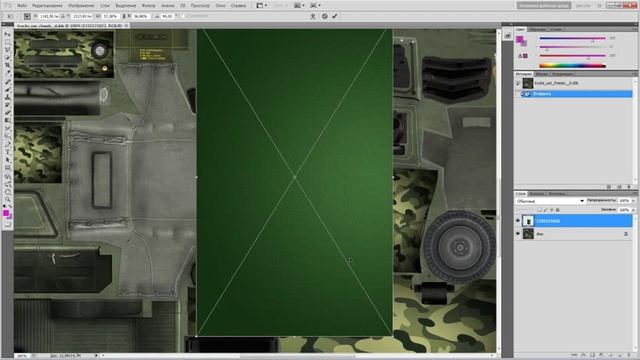Click the reference point location grid icon
Image resolution: width=640 pixels, height=360 pixels.
tap(27, 16)
